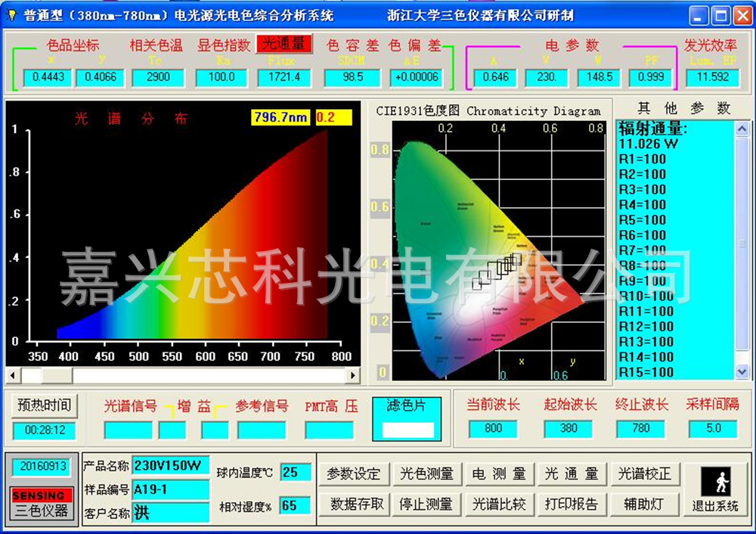756x534 pixels.
Task: Open 光谱比较 spectrum comparison
Action: point(499,504)
